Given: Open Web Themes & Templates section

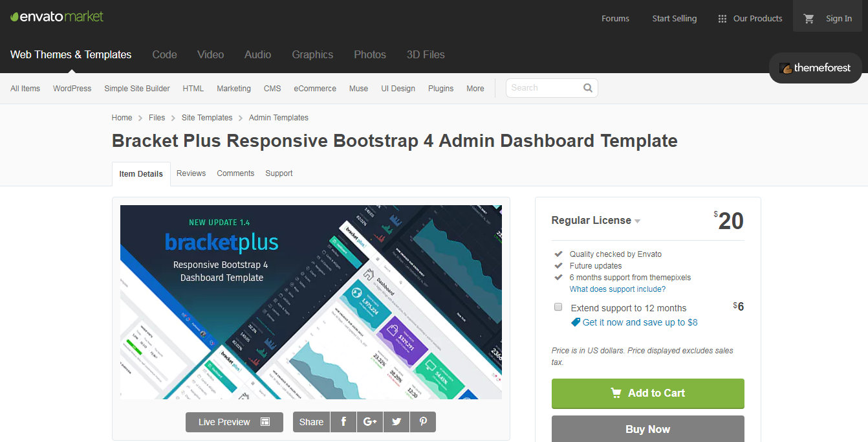Looking at the screenshot, I should [x=71, y=55].
